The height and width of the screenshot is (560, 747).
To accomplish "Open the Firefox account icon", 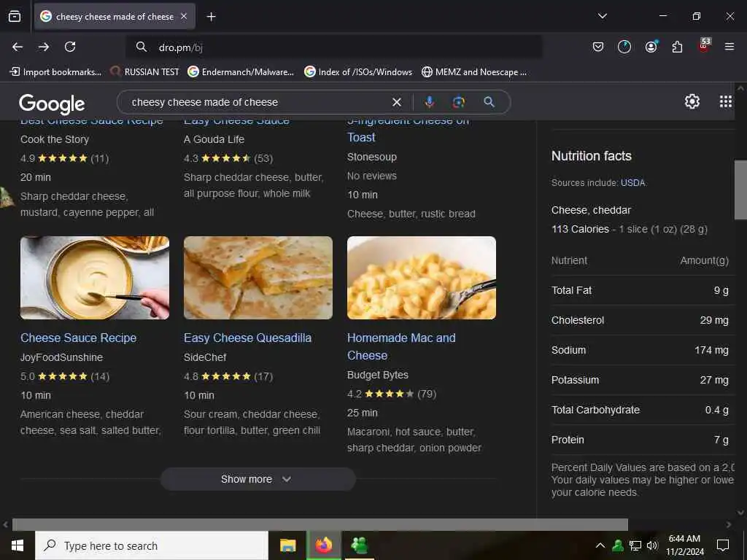I will (x=651, y=47).
